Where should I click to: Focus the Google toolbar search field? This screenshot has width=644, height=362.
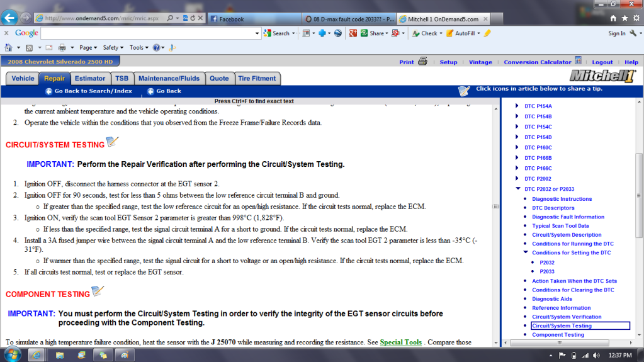(x=147, y=33)
